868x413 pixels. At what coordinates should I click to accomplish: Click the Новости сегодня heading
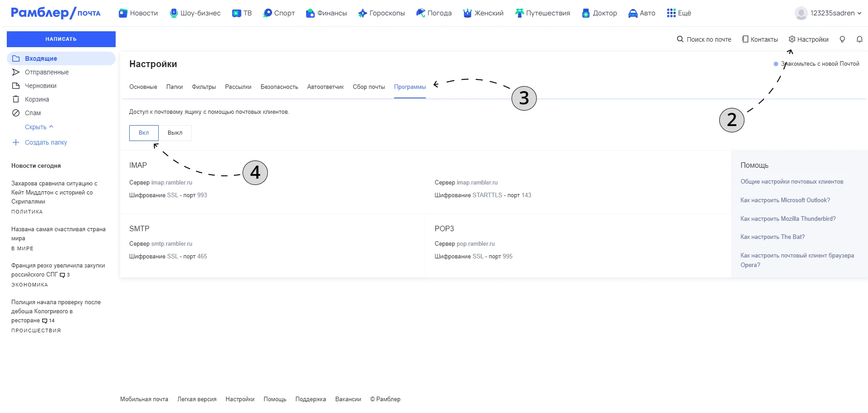pyautogui.click(x=36, y=166)
